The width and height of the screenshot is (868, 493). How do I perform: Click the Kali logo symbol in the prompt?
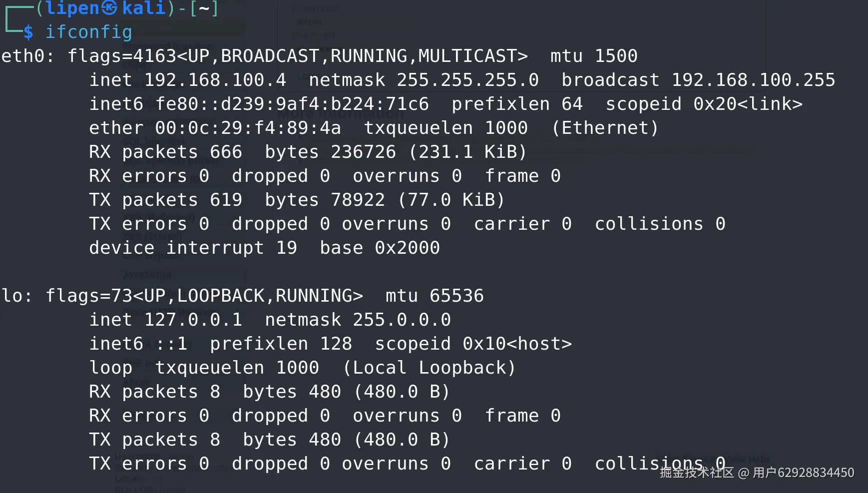[109, 7]
